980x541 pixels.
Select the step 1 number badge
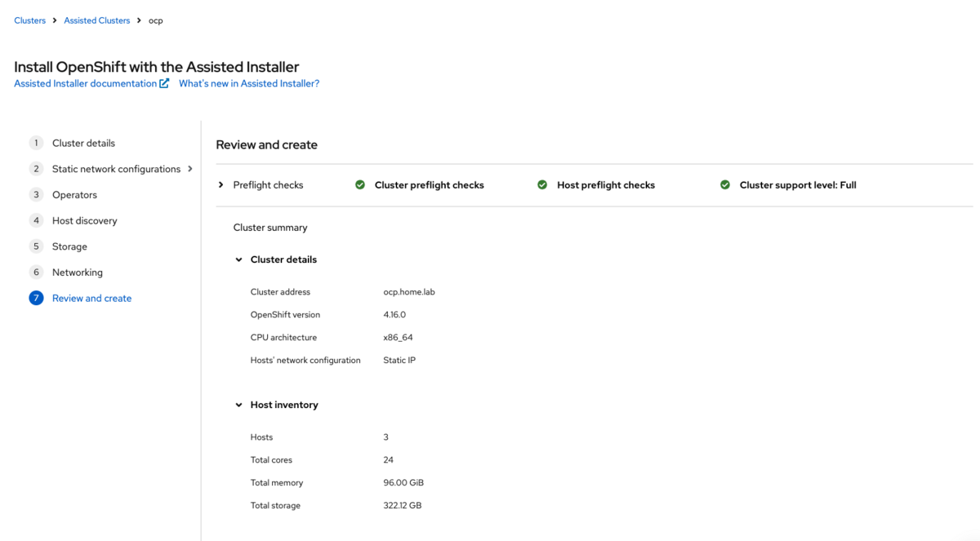click(x=36, y=143)
